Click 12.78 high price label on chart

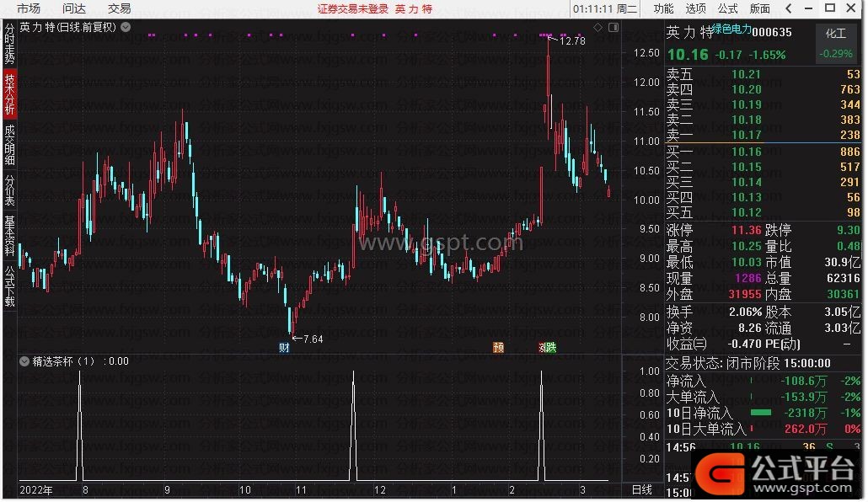(x=572, y=41)
